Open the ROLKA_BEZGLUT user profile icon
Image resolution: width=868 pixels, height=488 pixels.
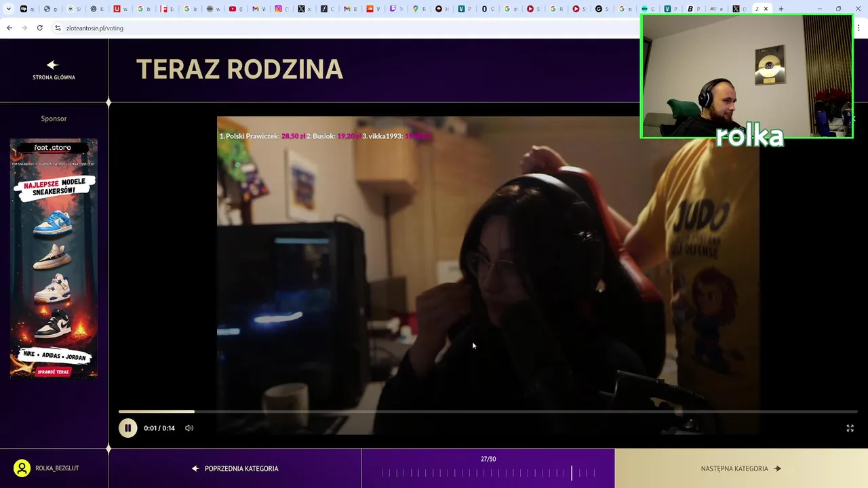[x=22, y=468]
